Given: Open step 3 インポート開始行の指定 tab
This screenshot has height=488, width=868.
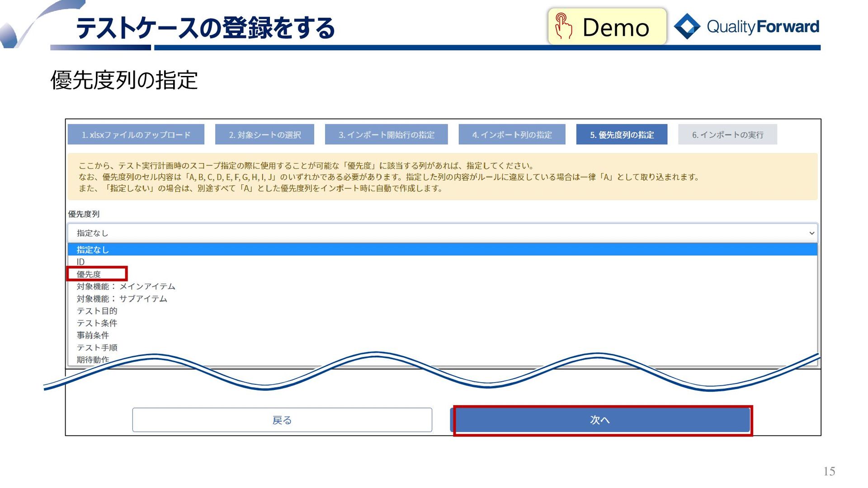Looking at the screenshot, I should coord(386,135).
